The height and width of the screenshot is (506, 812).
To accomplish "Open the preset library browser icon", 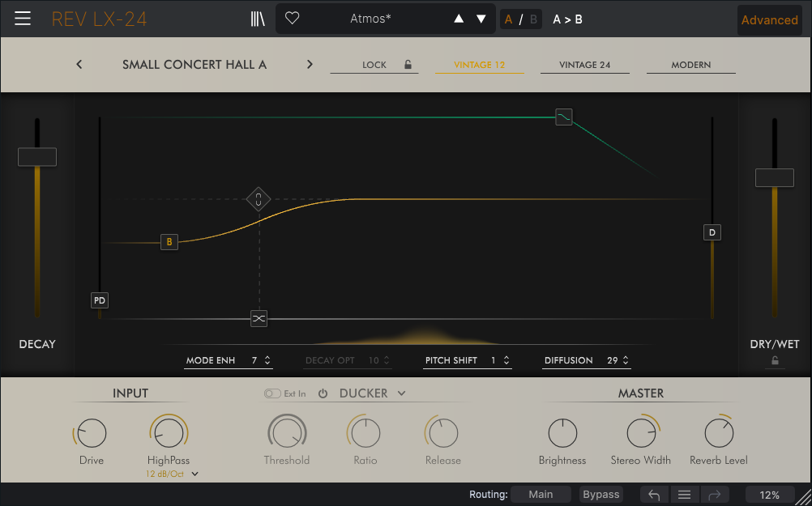I will tap(258, 19).
